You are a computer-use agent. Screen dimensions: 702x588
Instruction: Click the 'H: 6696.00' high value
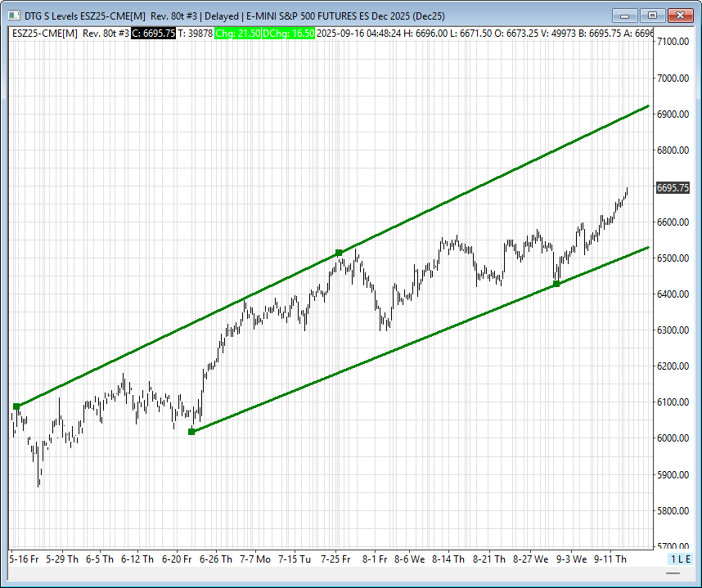point(425,34)
